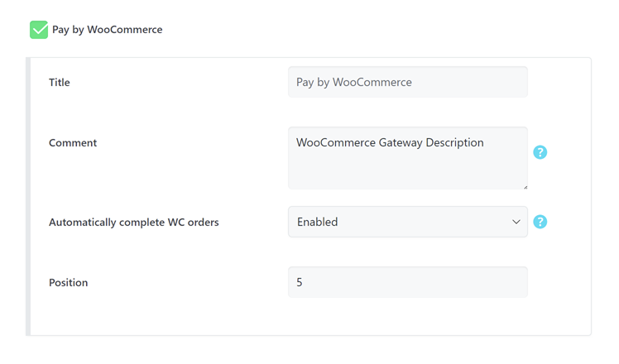This screenshot has height=364, width=619.
Task: Select the Automatically complete WC orders label
Action: coord(133,223)
